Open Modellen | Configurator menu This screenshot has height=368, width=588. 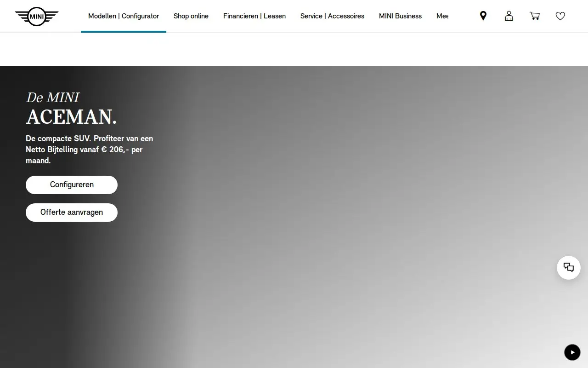[124, 16]
